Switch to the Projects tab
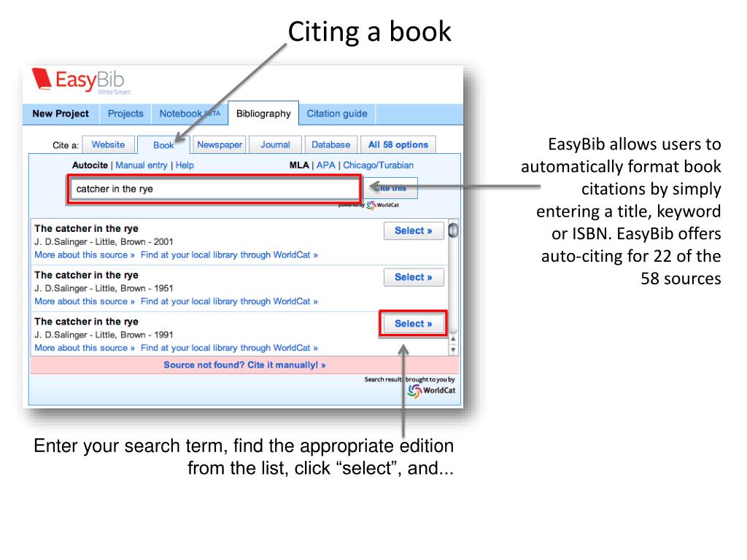The image size is (747, 560). coord(125,114)
